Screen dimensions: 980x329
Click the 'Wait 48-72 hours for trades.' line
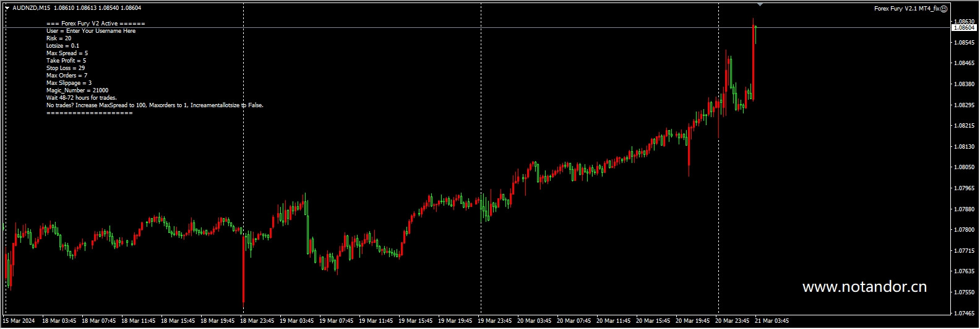coord(81,98)
